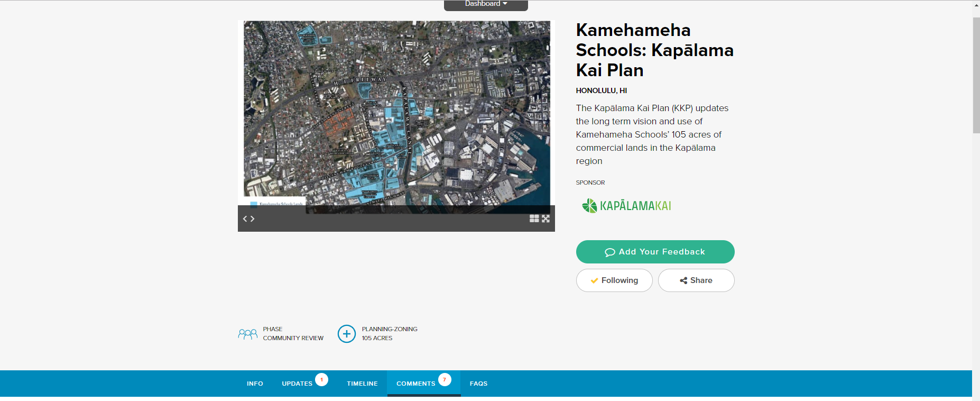Open the Timeline tab
980x401 pixels.
coord(362,384)
